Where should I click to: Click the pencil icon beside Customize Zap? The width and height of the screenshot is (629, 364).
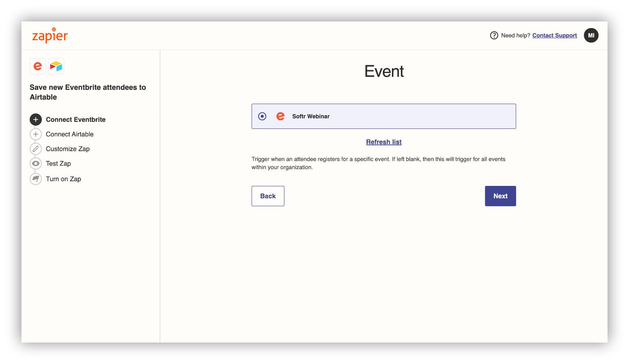(36, 149)
